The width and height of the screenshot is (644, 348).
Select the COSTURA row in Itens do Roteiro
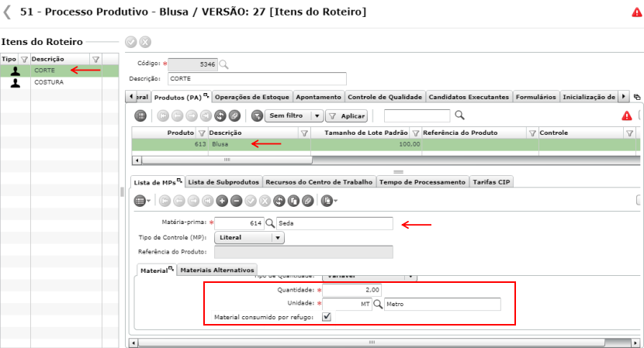click(x=60, y=82)
